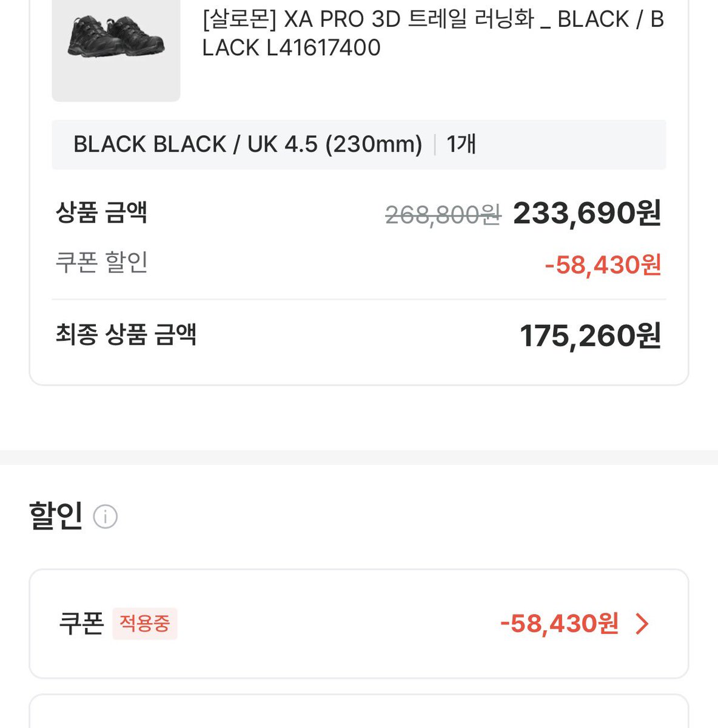Image resolution: width=718 pixels, height=728 pixels.
Task: Click the struck-through 268,800원 original price
Action: click(x=443, y=215)
